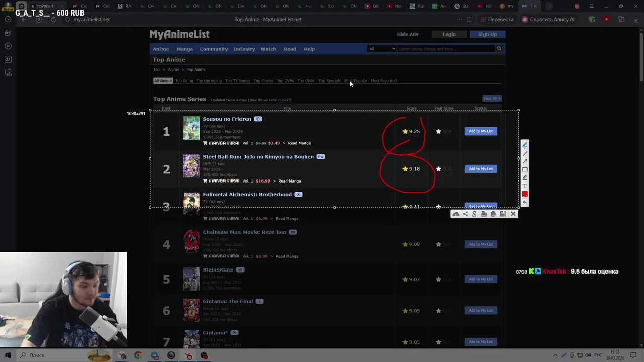Add Steins;Gate to My List
Screen dimensions: 644x362
(x=481, y=279)
